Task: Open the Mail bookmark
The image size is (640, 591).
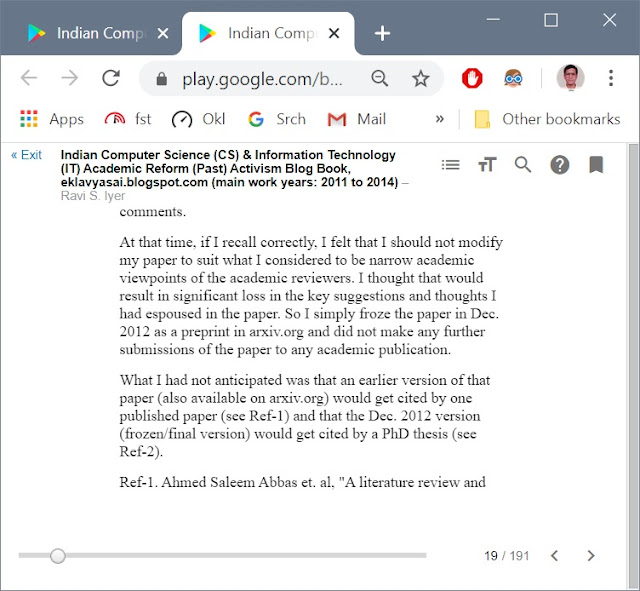Action: (x=357, y=119)
